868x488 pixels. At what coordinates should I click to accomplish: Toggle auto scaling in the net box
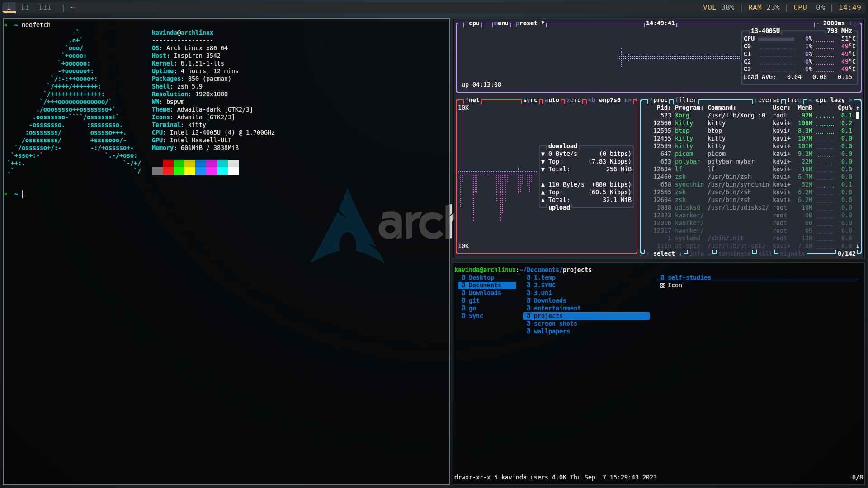pyautogui.click(x=552, y=100)
